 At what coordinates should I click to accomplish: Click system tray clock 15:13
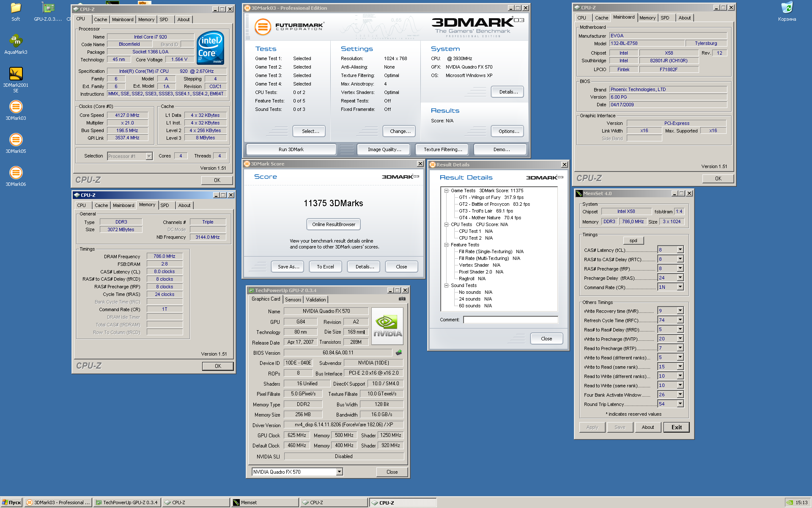click(801, 502)
